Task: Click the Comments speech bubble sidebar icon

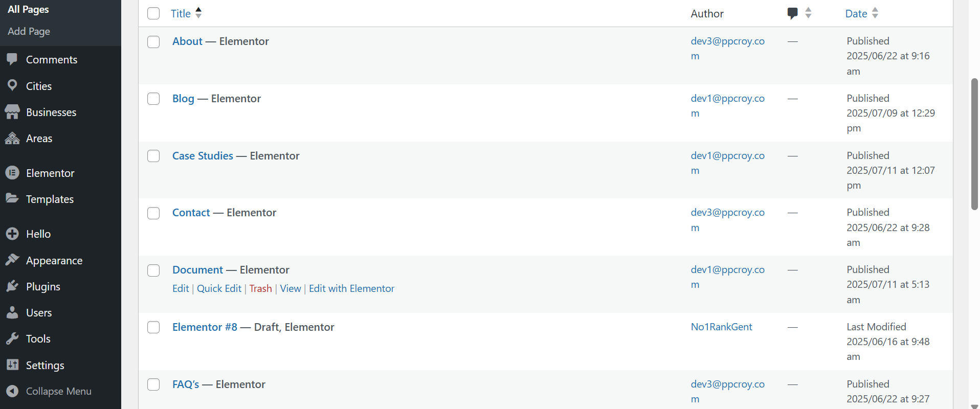Action: pos(12,59)
